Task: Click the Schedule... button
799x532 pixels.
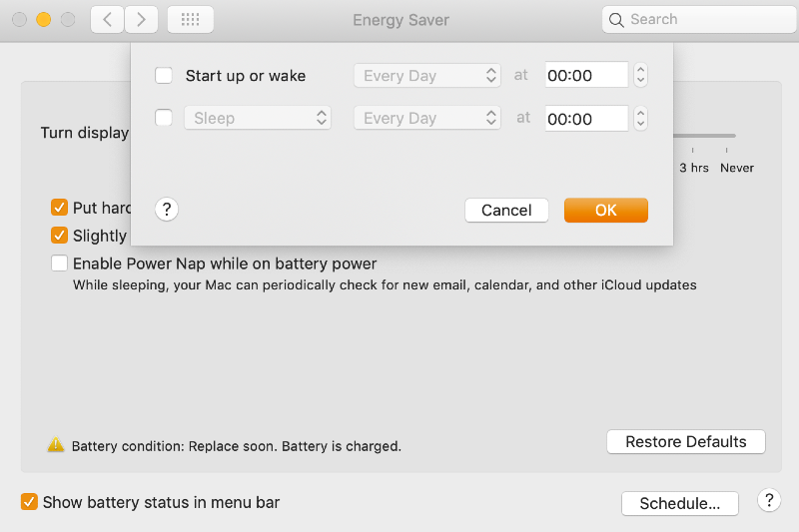Action: coord(680,503)
